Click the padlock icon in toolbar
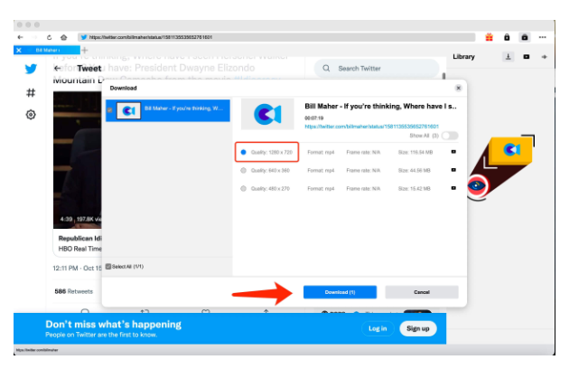 click(507, 37)
